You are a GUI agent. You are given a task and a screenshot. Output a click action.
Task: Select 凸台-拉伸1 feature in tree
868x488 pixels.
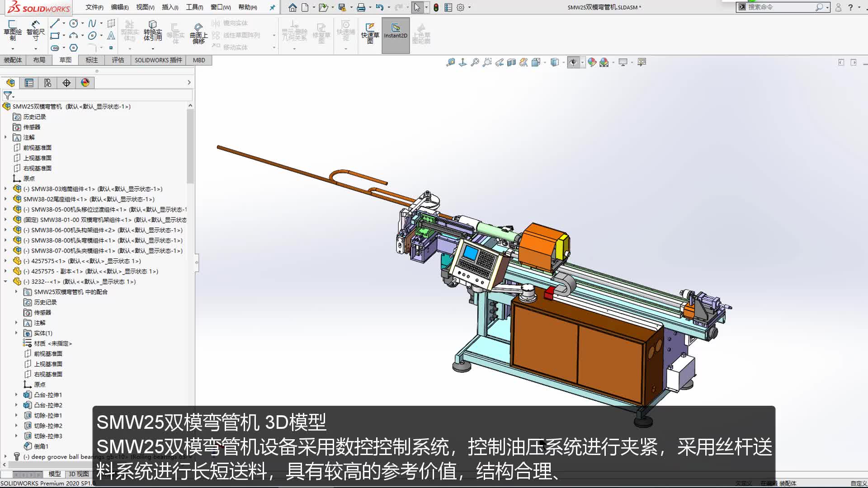(x=48, y=395)
